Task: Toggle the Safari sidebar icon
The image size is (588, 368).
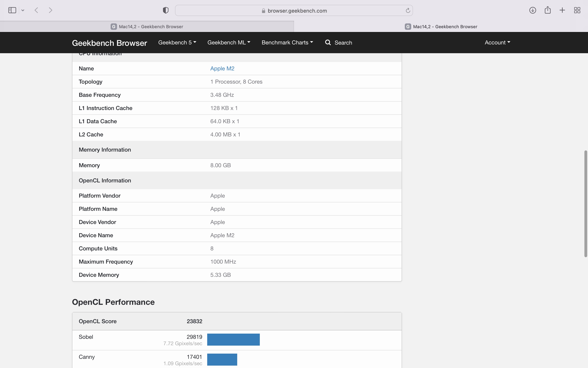Action: click(12, 10)
